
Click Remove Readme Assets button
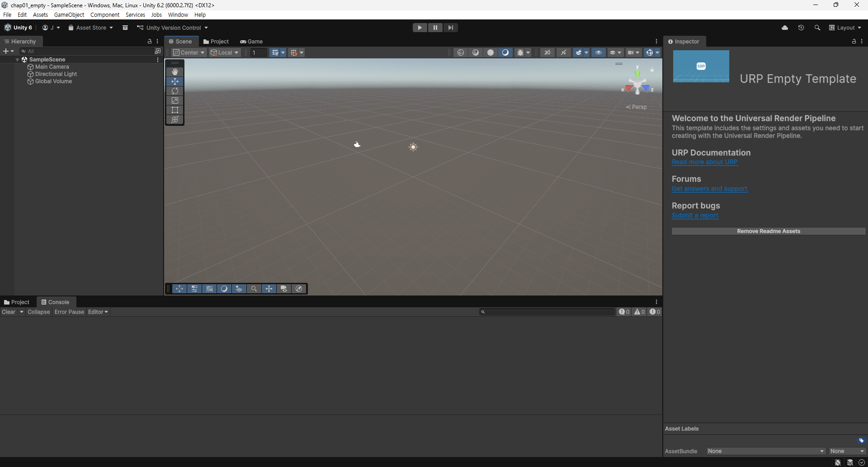[769, 231]
